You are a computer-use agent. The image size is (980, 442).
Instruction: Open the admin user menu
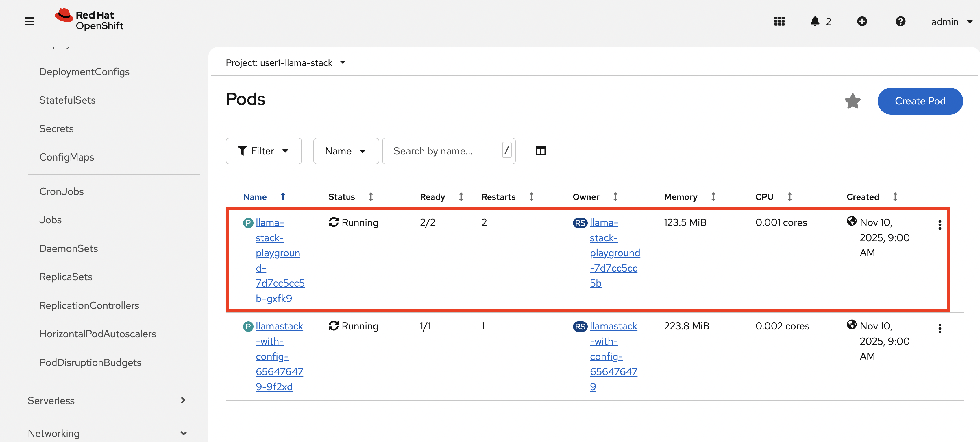point(951,22)
